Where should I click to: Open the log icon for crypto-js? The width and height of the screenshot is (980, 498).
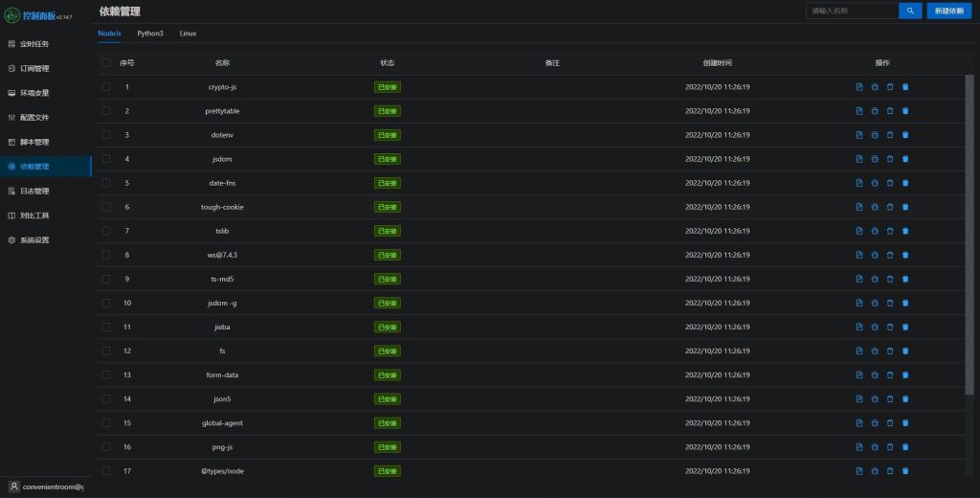coord(859,87)
